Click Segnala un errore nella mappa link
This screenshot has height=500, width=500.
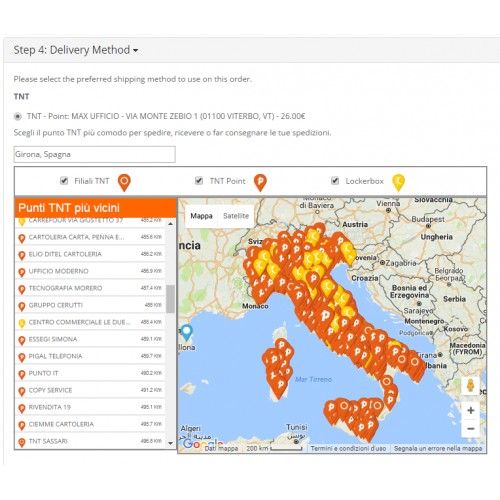click(x=438, y=449)
